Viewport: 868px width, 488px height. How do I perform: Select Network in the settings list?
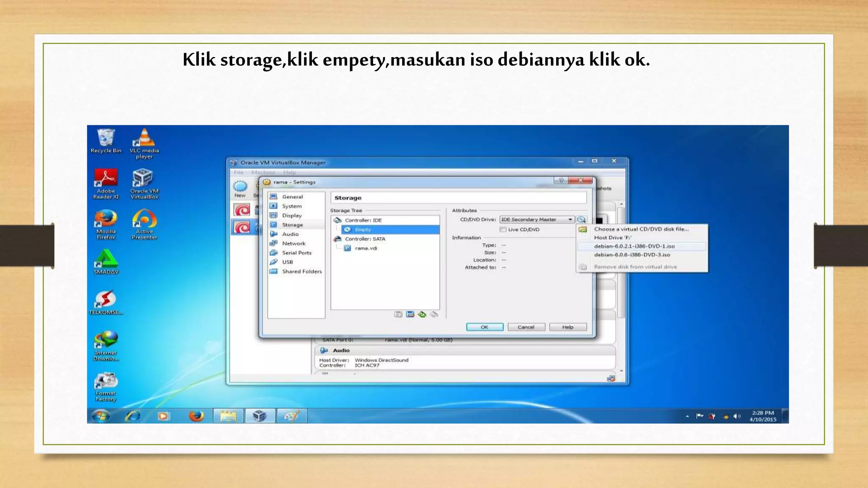(x=296, y=243)
